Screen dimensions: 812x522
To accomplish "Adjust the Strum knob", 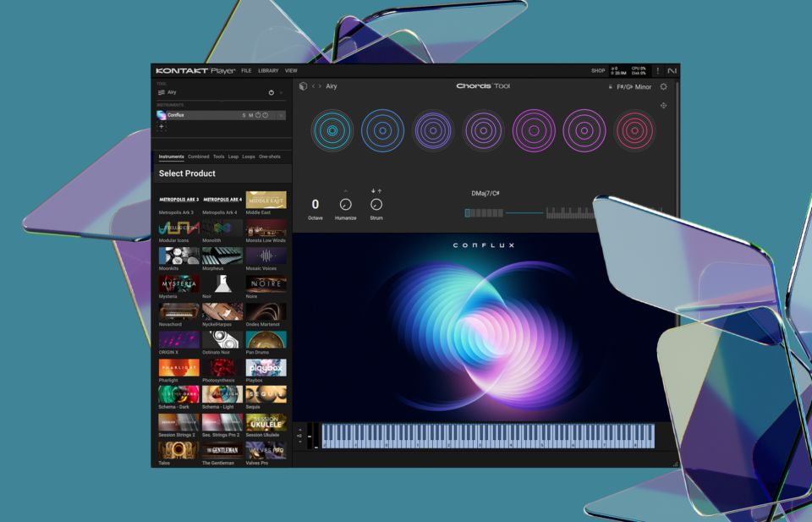I will click(x=375, y=202).
